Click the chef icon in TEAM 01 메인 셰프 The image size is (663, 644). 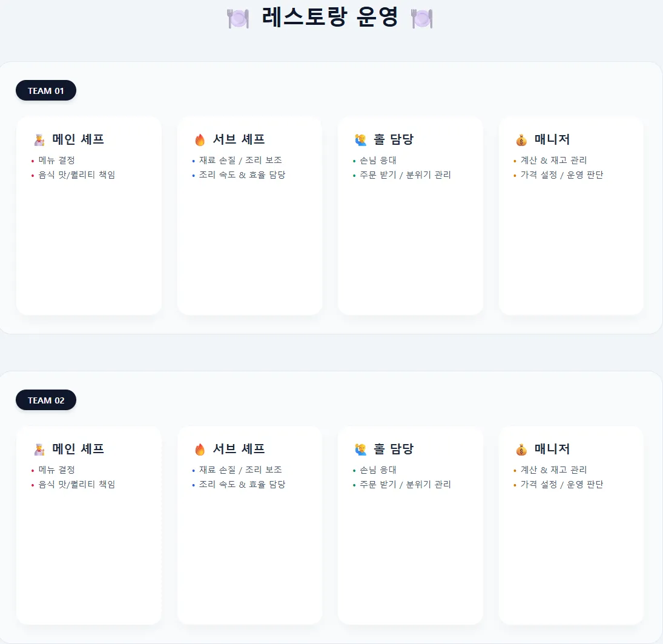point(39,140)
